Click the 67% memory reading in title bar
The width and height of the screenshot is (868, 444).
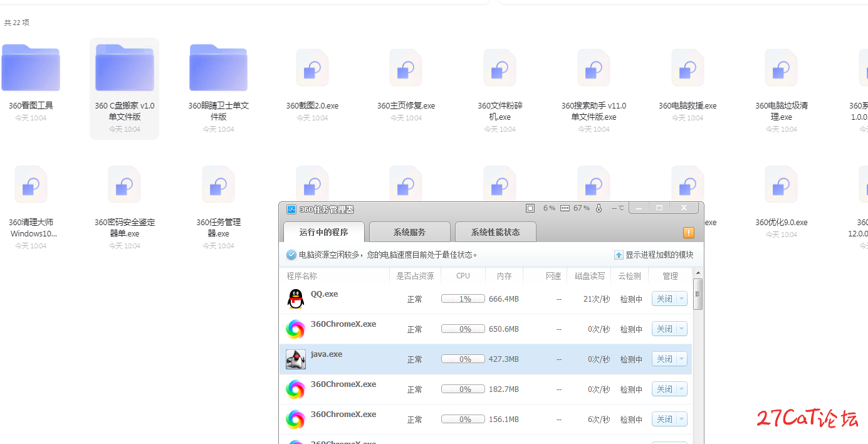tap(582, 208)
